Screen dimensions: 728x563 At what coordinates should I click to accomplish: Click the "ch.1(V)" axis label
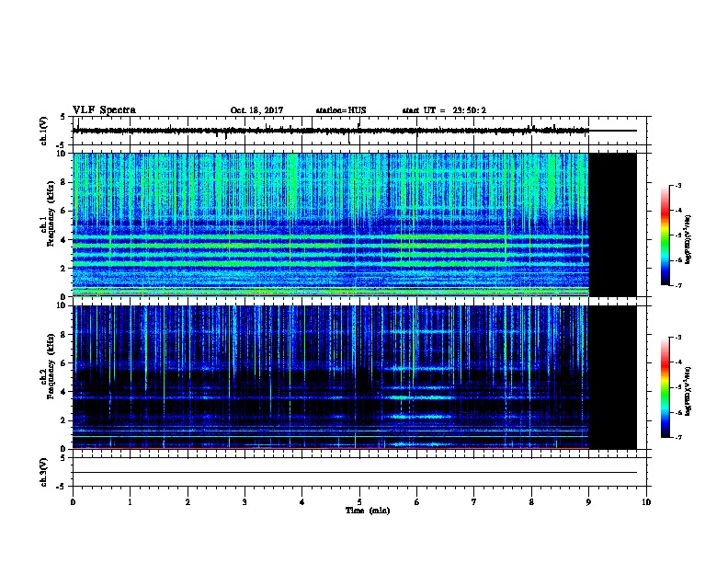[x=43, y=131]
